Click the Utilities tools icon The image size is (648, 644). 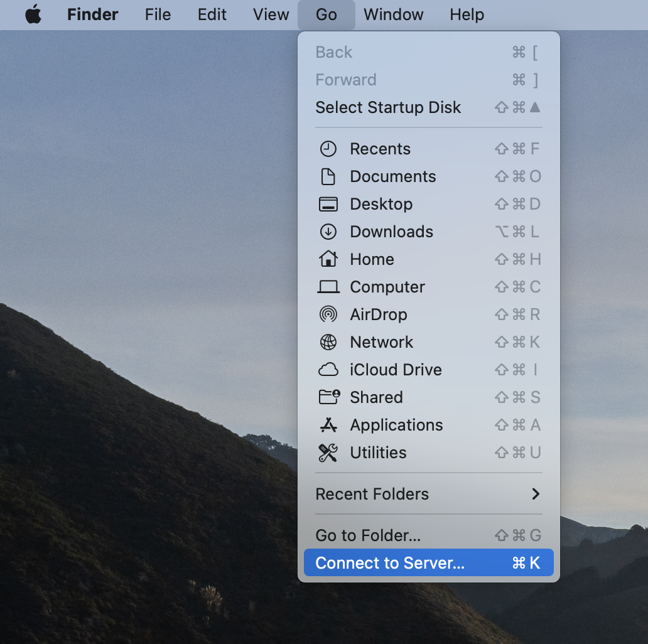(328, 453)
